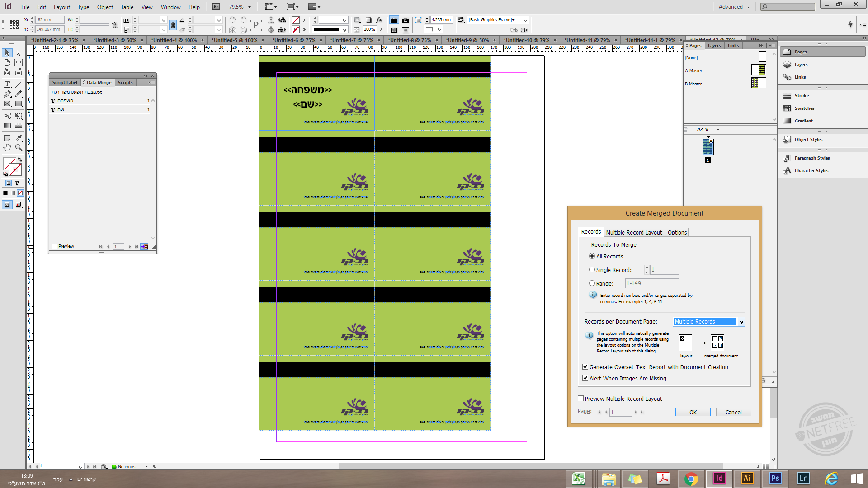Open the Object menu

(105, 7)
